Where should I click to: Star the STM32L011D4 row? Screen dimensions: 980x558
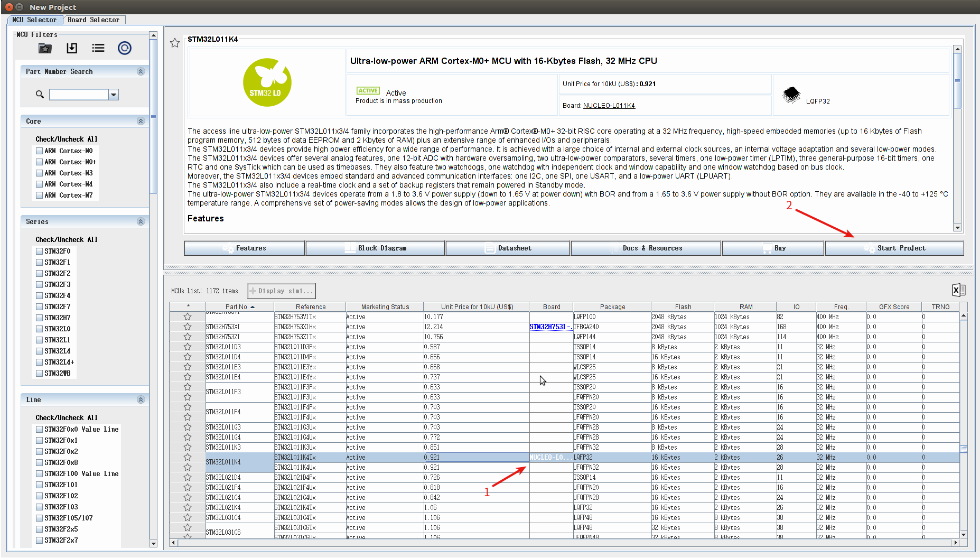click(x=188, y=357)
